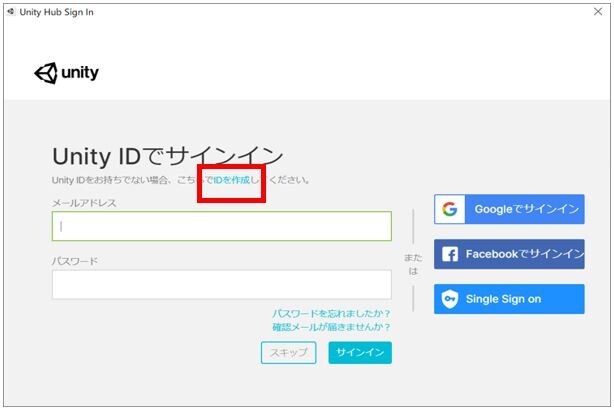614x410 pixels.
Task: Focus the メールアドレス input field
Action: pos(222,226)
